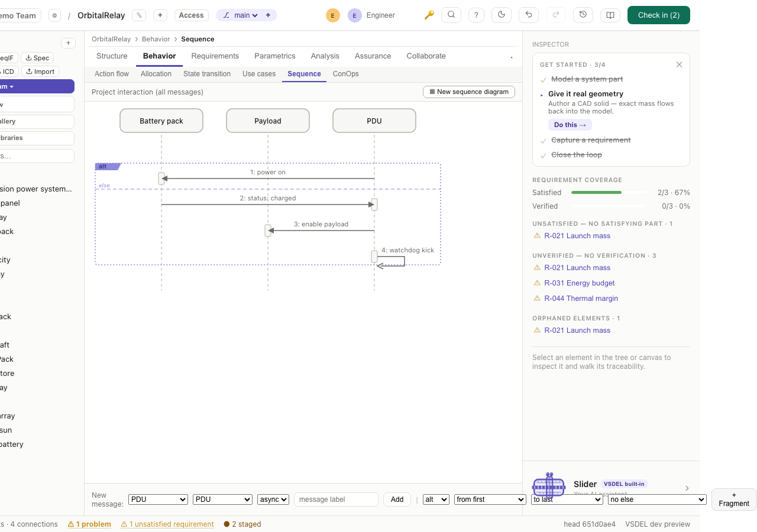Open the R-044 Thermal margin link

coord(581,299)
